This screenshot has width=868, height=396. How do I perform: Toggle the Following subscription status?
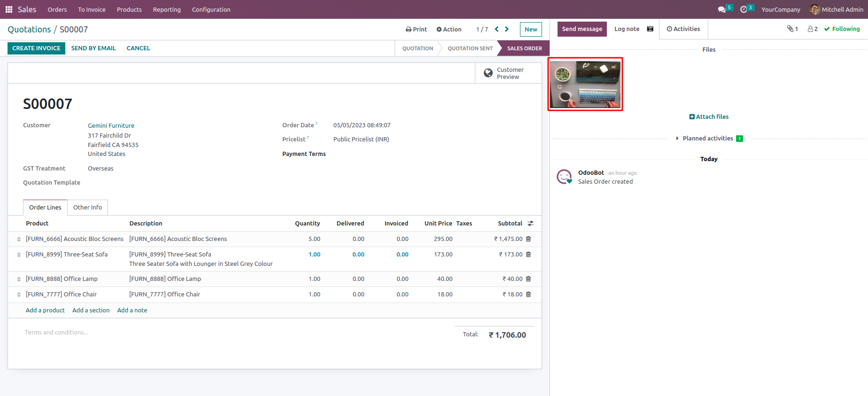pyautogui.click(x=842, y=29)
